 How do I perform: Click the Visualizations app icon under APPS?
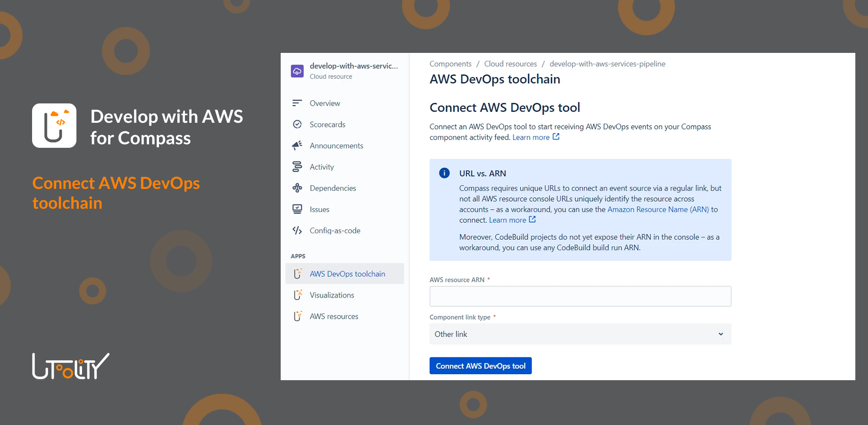(x=298, y=295)
